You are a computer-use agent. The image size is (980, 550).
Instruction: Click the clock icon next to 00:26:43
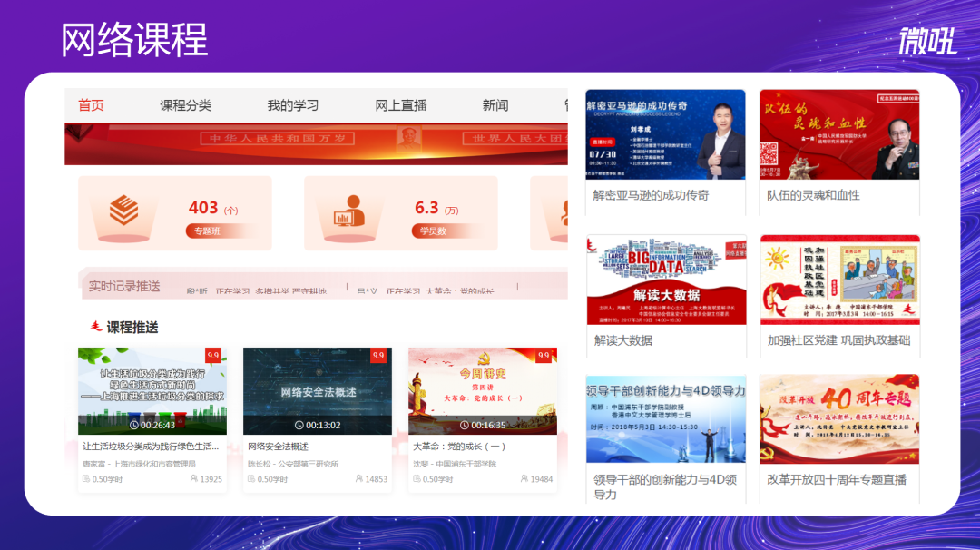click(133, 425)
